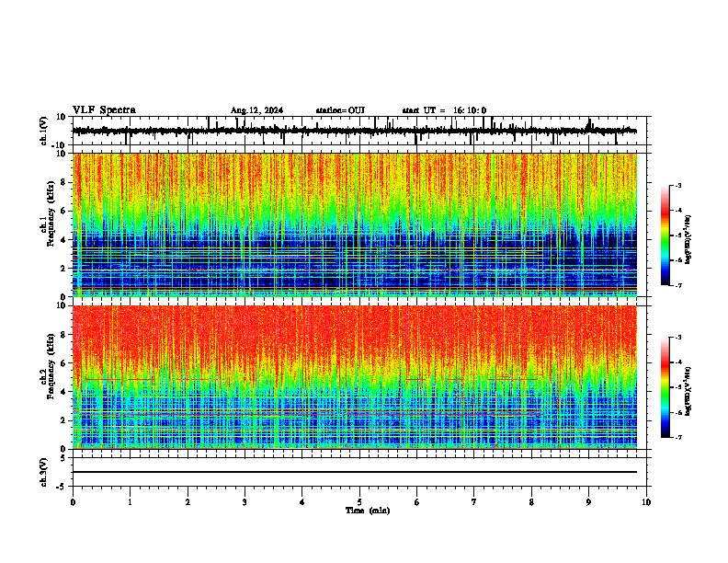
Task: Click time axis tick label "6"
Action: pyautogui.click(x=416, y=502)
